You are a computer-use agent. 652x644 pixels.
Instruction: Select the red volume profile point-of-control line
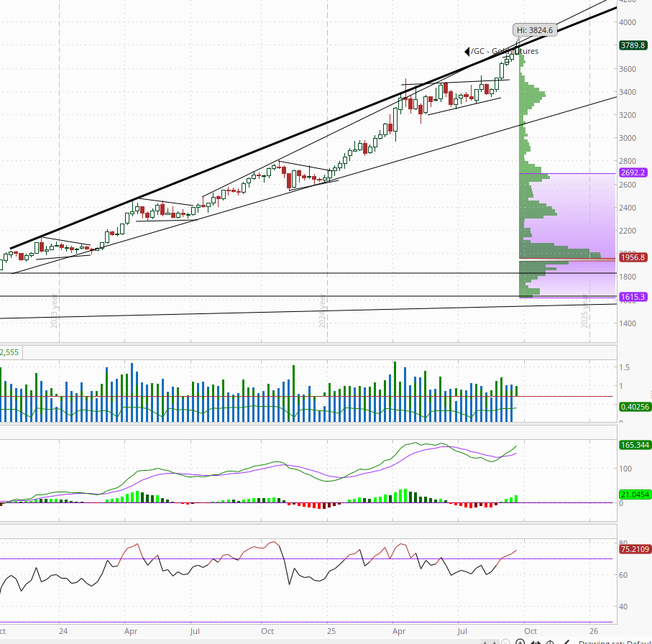568,259
